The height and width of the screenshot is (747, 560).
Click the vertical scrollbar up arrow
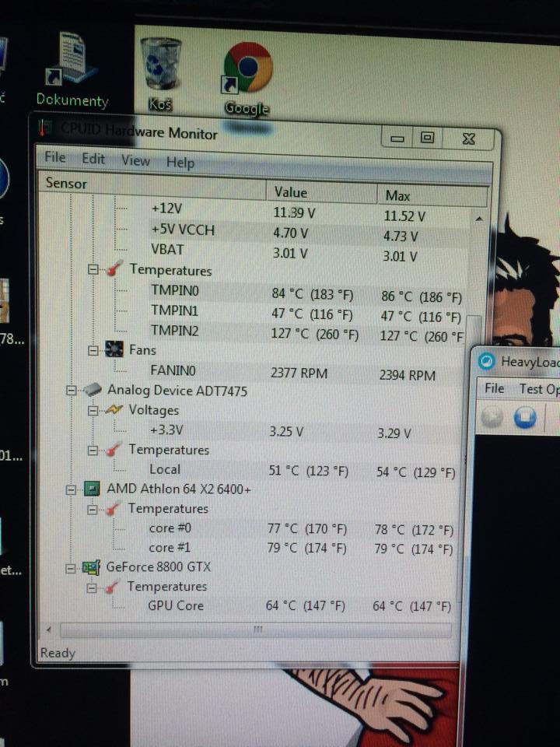(x=480, y=219)
